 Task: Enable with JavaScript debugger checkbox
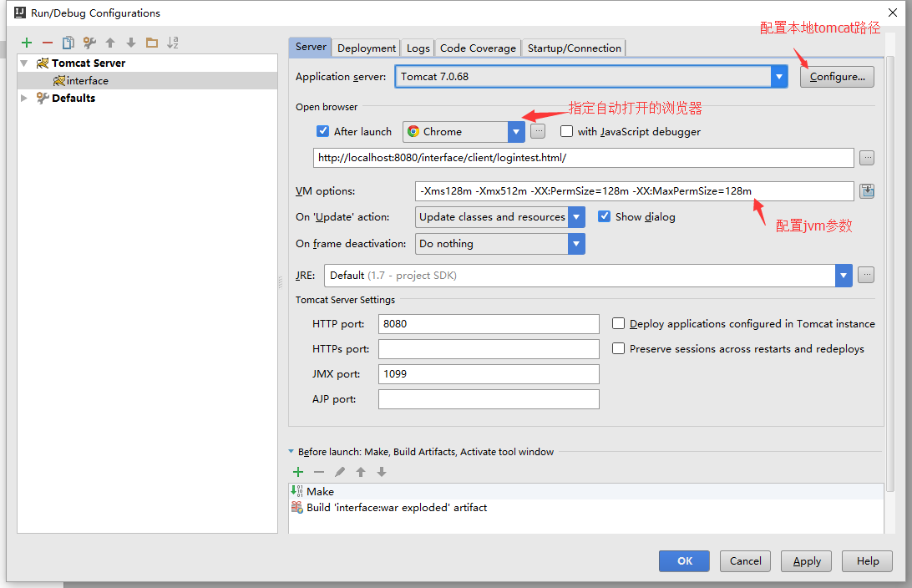coord(566,131)
